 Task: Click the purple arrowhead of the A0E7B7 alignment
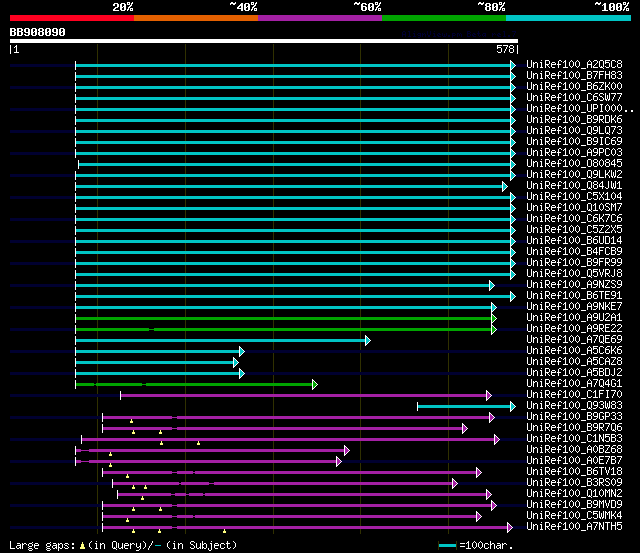[339, 462]
